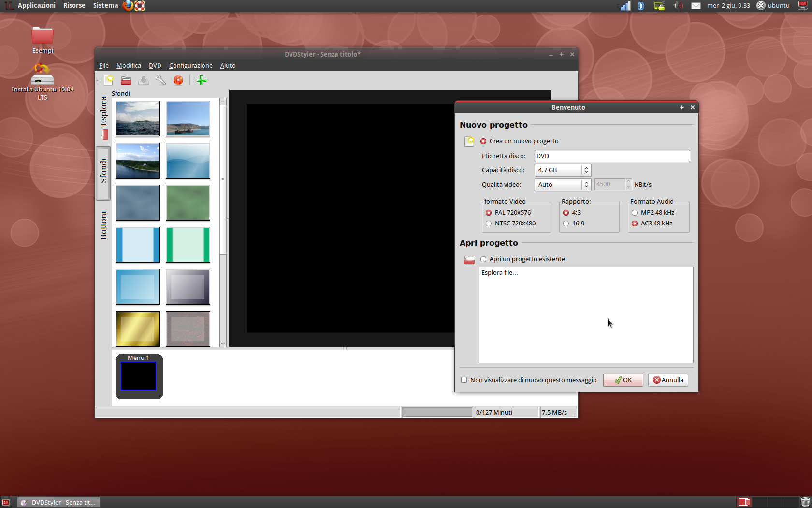Open the Help lifesaver icon in top panel
Viewport: 812px width, 508px height.
140,5
